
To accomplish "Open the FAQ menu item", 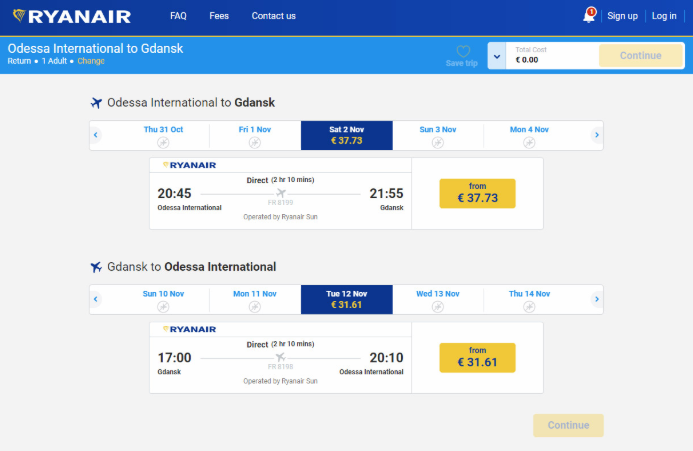I will (x=178, y=16).
